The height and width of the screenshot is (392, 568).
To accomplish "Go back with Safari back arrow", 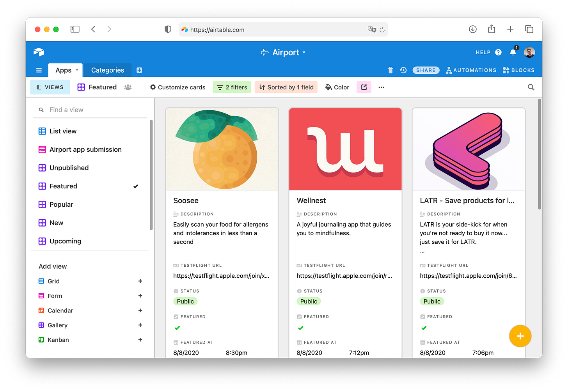I will tap(93, 29).
